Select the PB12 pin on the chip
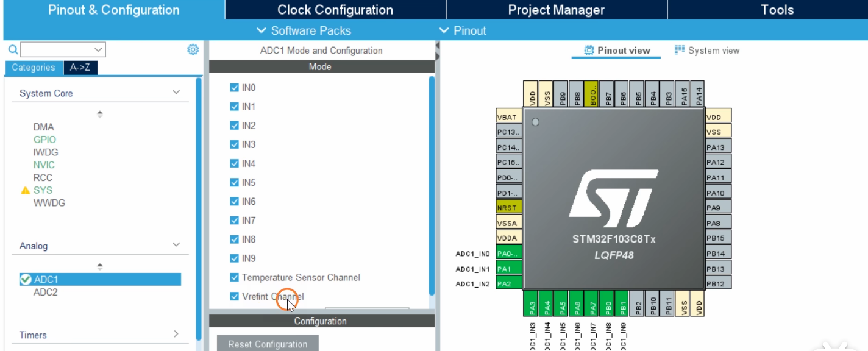 718,283
